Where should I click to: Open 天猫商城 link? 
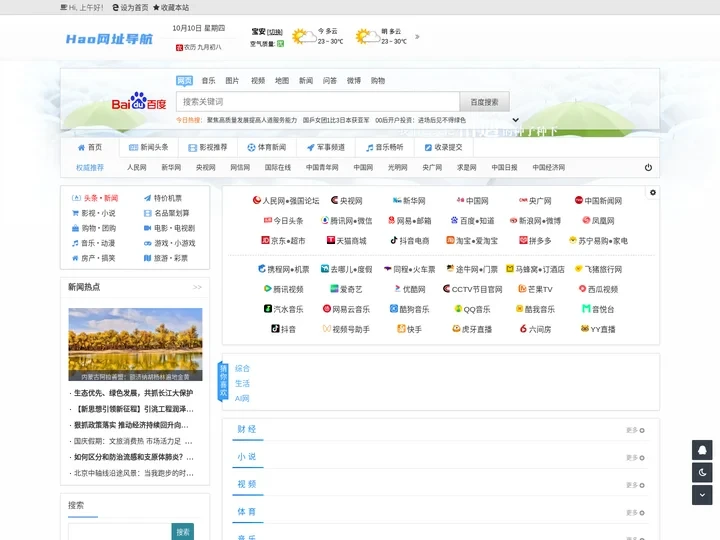coord(346,241)
